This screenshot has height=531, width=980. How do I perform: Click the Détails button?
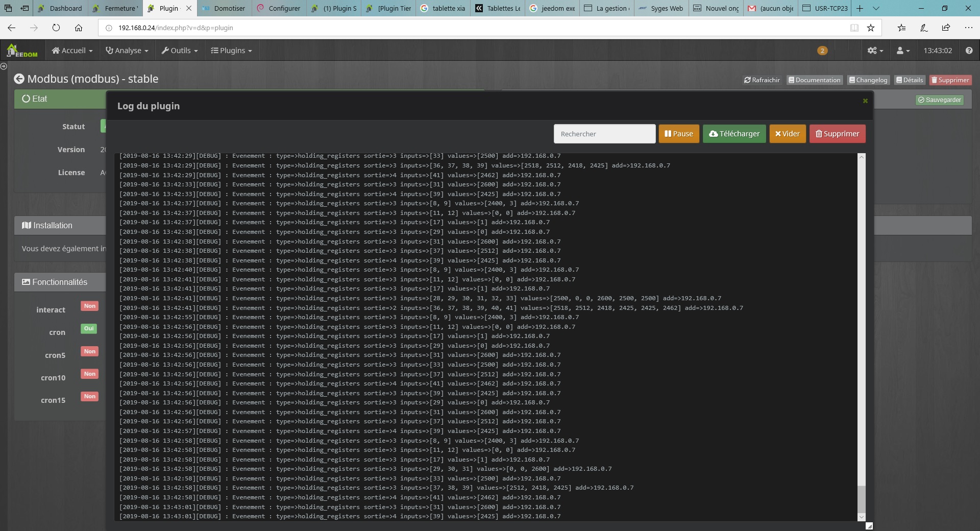click(x=910, y=80)
